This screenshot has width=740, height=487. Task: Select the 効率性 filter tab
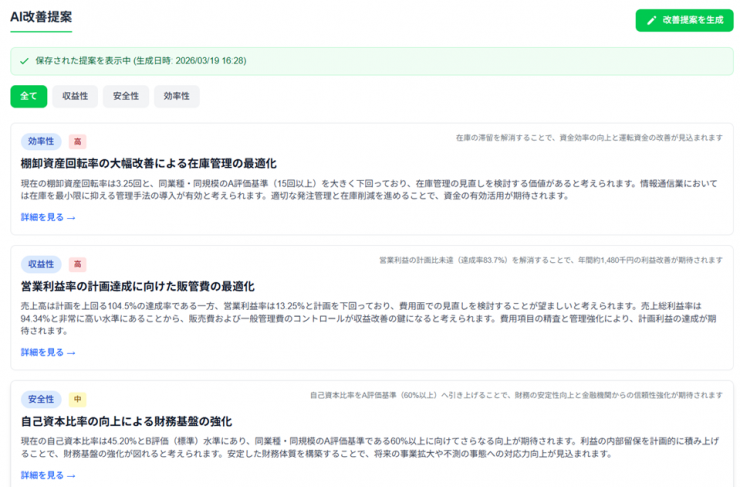tap(177, 96)
